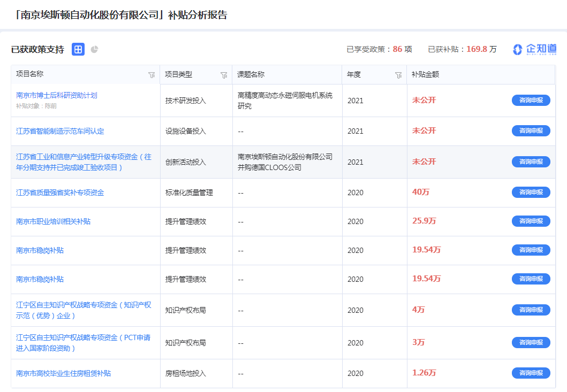Click the 40万 subsidy amount

(x=420, y=192)
